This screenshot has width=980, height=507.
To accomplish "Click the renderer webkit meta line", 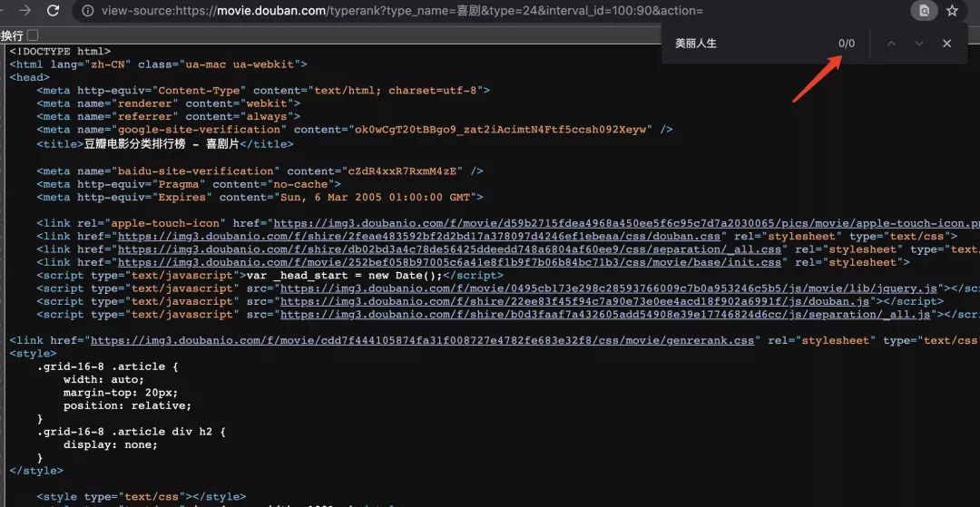I will (x=169, y=103).
